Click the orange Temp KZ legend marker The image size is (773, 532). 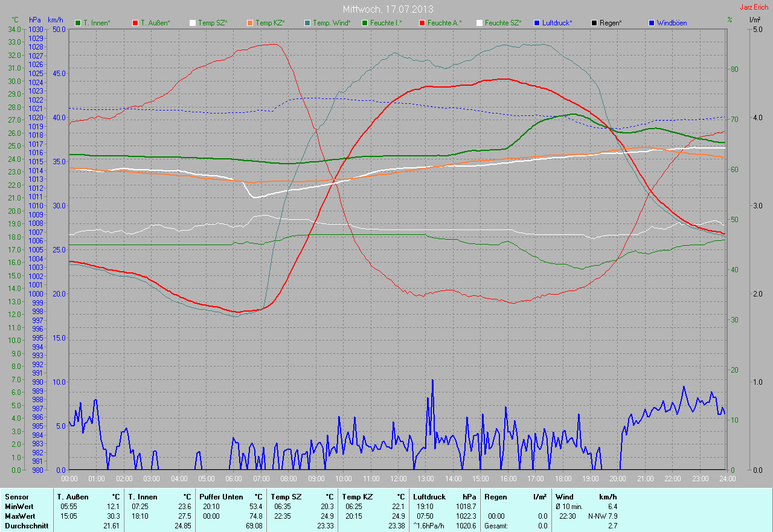tap(250, 23)
